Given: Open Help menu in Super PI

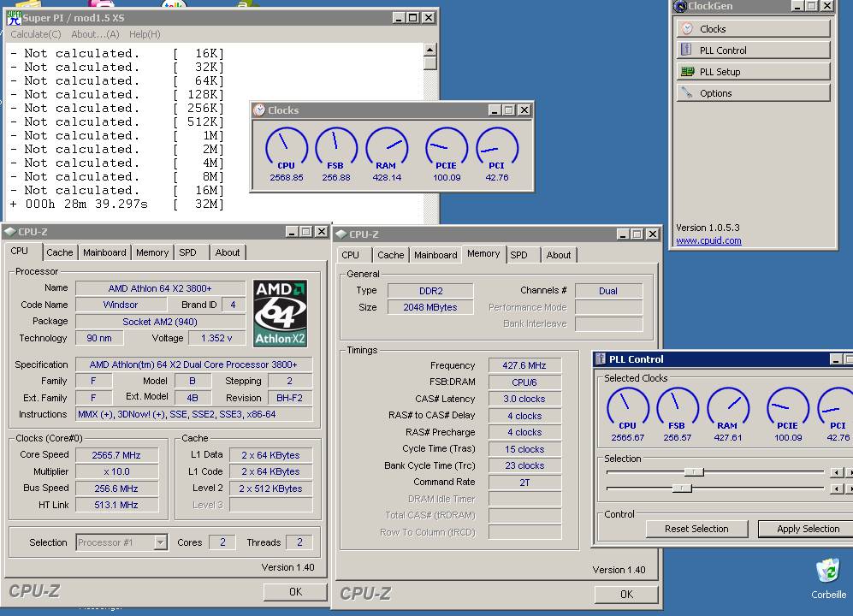Looking at the screenshot, I should pos(145,34).
